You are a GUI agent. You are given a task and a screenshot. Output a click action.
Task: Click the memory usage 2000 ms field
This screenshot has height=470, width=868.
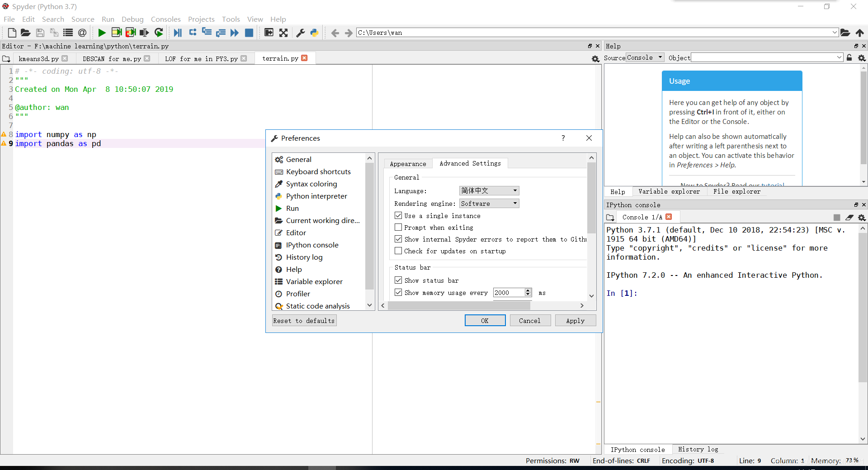(508, 293)
